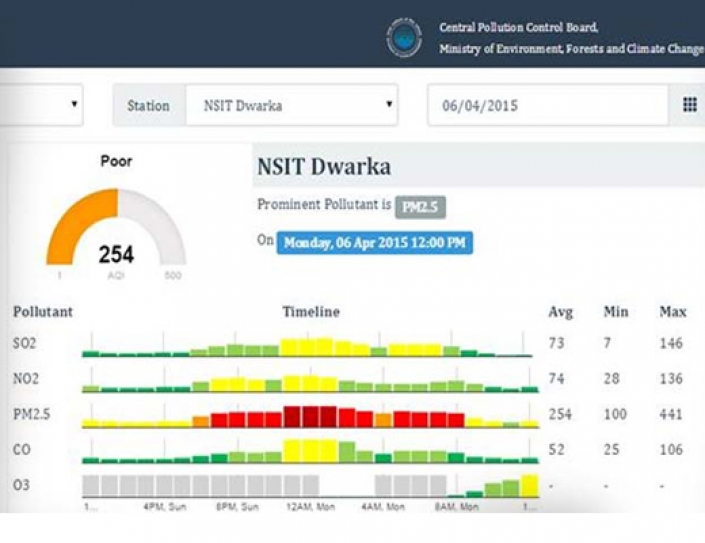Click the 8AM, Mon time axis label
The image size is (705, 543).
coord(456,507)
